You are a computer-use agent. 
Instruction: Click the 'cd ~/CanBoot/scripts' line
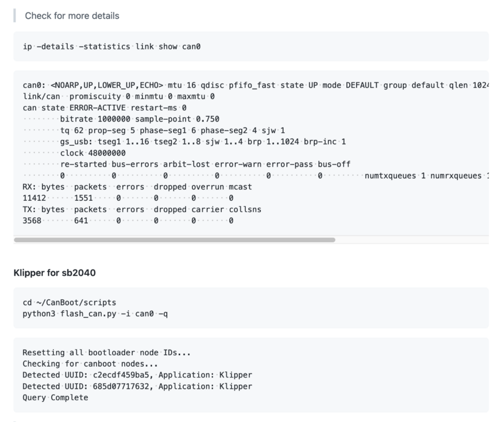tap(69, 303)
